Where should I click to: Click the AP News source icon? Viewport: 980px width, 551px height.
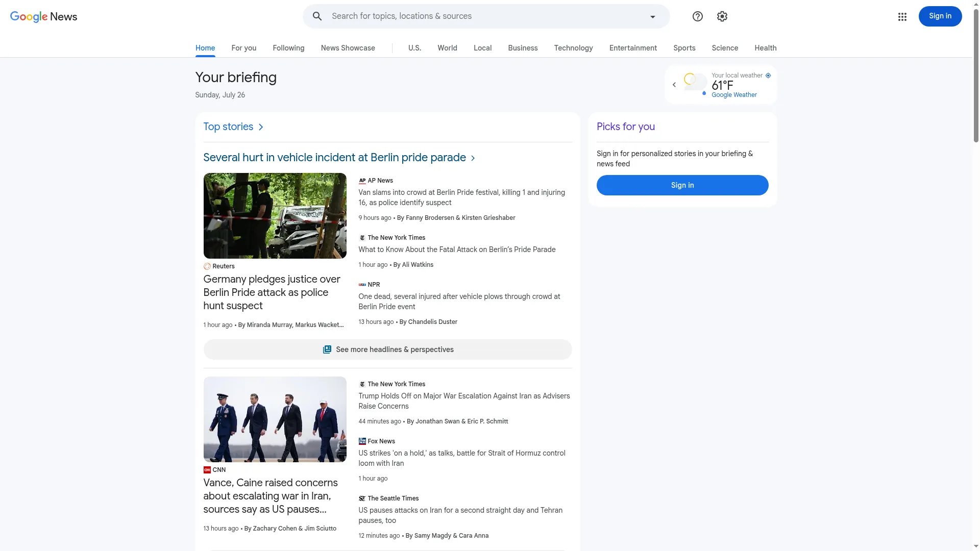(x=362, y=181)
